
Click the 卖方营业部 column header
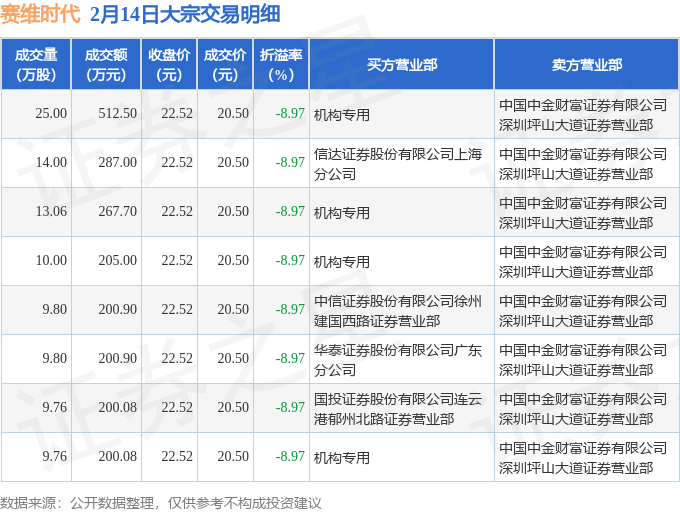[587, 65]
